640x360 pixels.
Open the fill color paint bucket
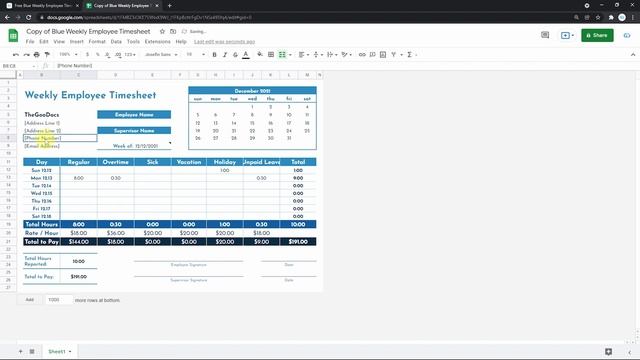[x=260, y=55]
